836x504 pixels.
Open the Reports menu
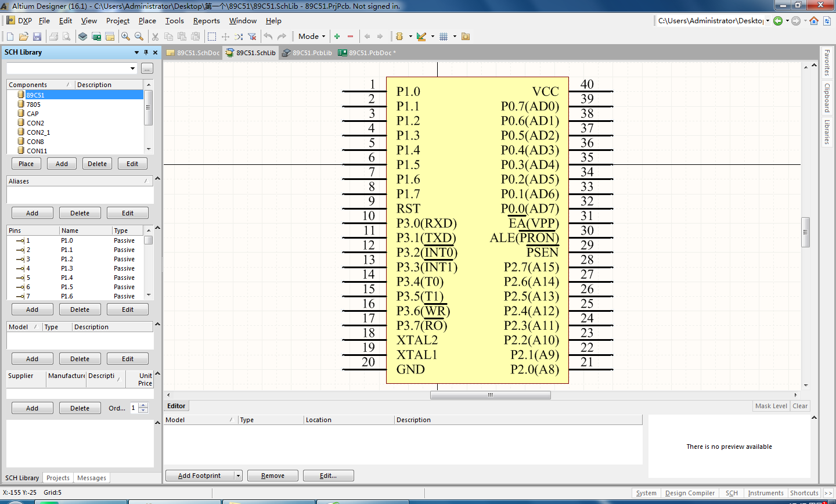206,21
